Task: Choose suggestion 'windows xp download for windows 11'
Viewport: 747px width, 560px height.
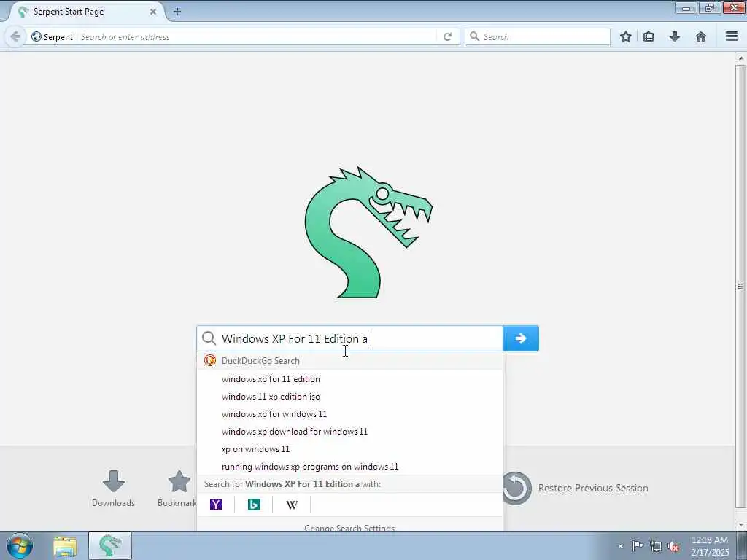Action: [349, 432]
